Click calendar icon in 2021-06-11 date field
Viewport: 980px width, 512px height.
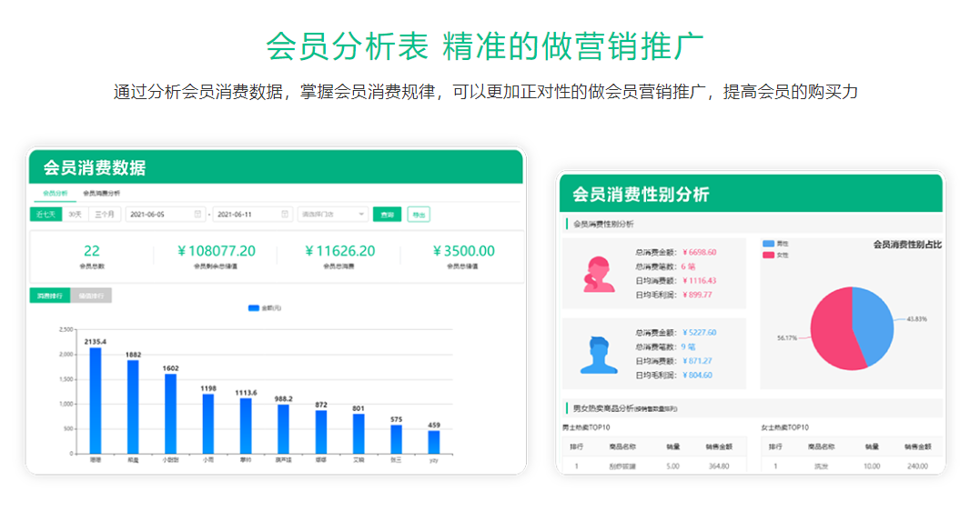tap(283, 215)
